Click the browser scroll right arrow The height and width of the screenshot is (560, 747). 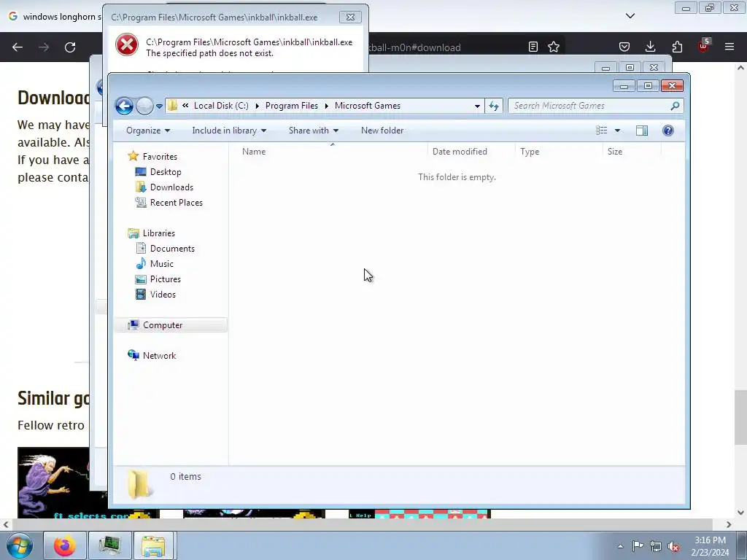[x=729, y=524]
